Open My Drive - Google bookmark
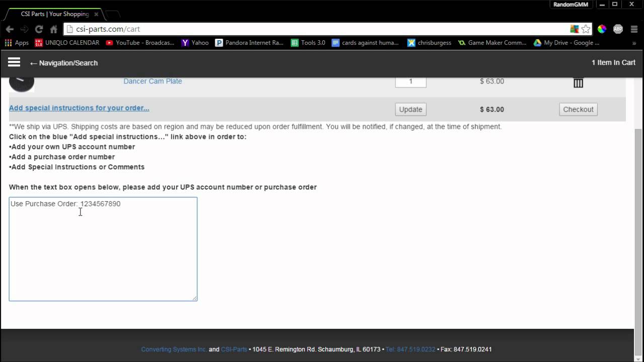 click(x=567, y=43)
